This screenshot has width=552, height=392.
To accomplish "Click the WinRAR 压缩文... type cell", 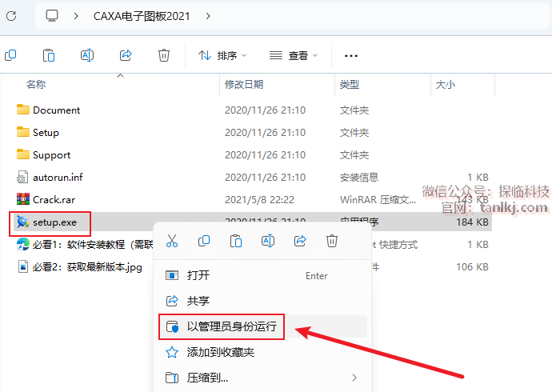I will tap(378, 200).
